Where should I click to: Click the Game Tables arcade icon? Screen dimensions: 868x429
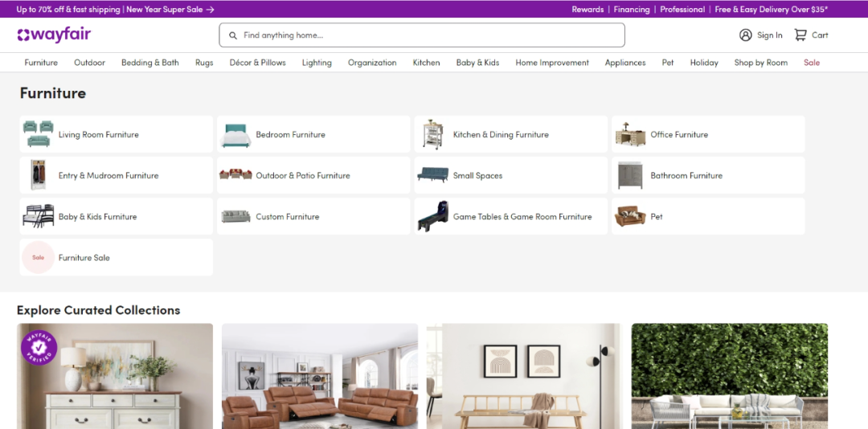click(432, 216)
